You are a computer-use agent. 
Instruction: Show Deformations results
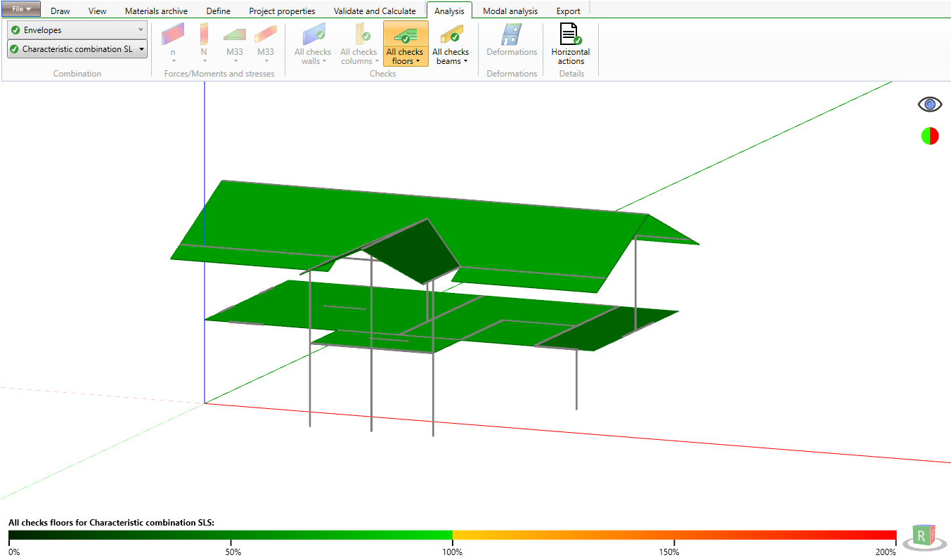[512, 40]
